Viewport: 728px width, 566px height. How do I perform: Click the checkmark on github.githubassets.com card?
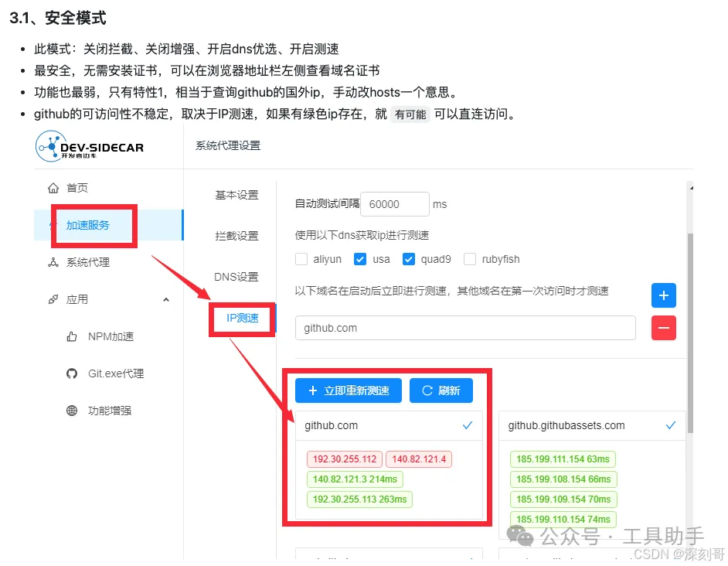pyautogui.click(x=671, y=425)
